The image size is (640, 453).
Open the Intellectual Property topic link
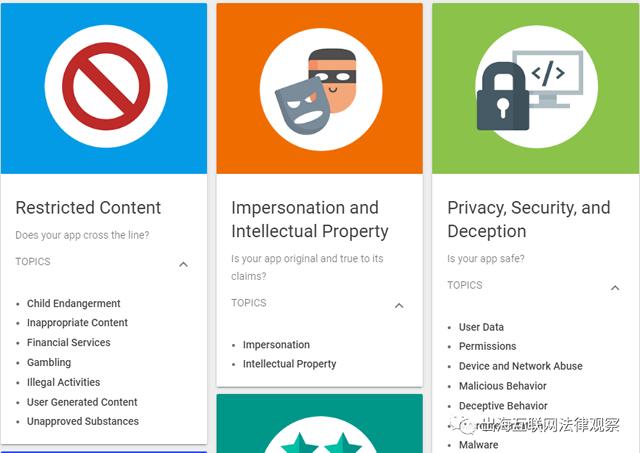click(290, 364)
